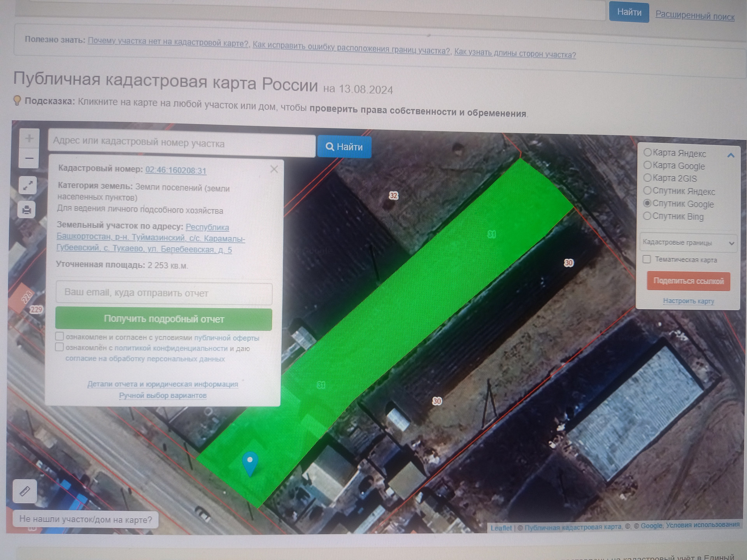Screen dimensions: 747x560
Task: Click cadastral number 02:46:160208:31 link
Action: pyautogui.click(x=176, y=170)
